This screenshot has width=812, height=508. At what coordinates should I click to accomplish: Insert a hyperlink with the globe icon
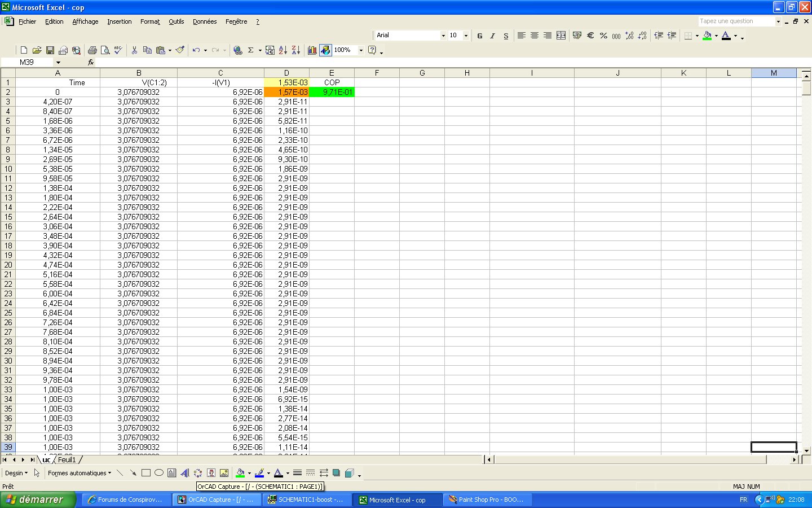[237, 50]
